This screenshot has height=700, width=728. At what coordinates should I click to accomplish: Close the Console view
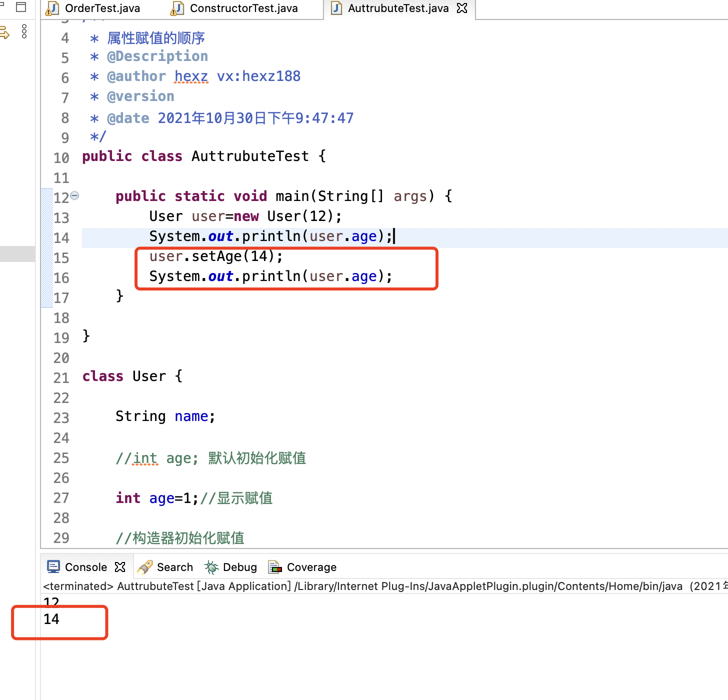point(120,567)
